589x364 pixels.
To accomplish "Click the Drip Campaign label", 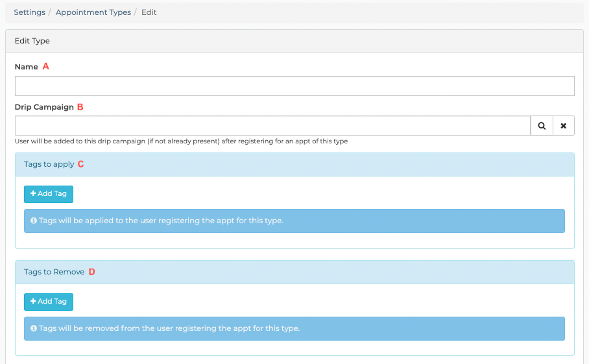I will coord(44,107).
